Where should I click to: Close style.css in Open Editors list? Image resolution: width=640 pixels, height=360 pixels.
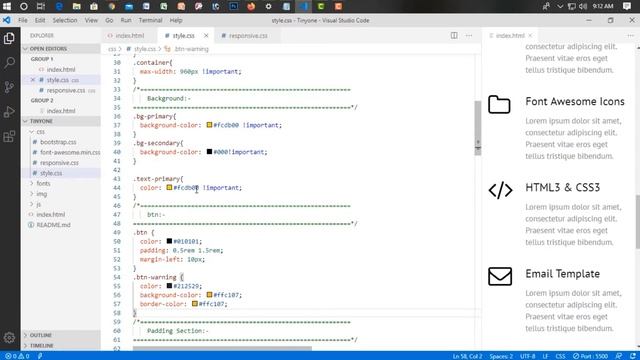(33, 80)
